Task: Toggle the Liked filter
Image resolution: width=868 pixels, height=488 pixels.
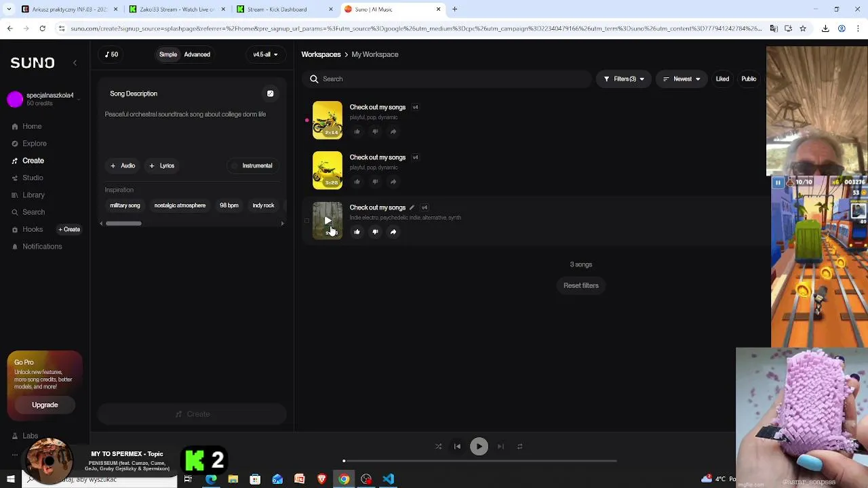Action: pos(722,79)
